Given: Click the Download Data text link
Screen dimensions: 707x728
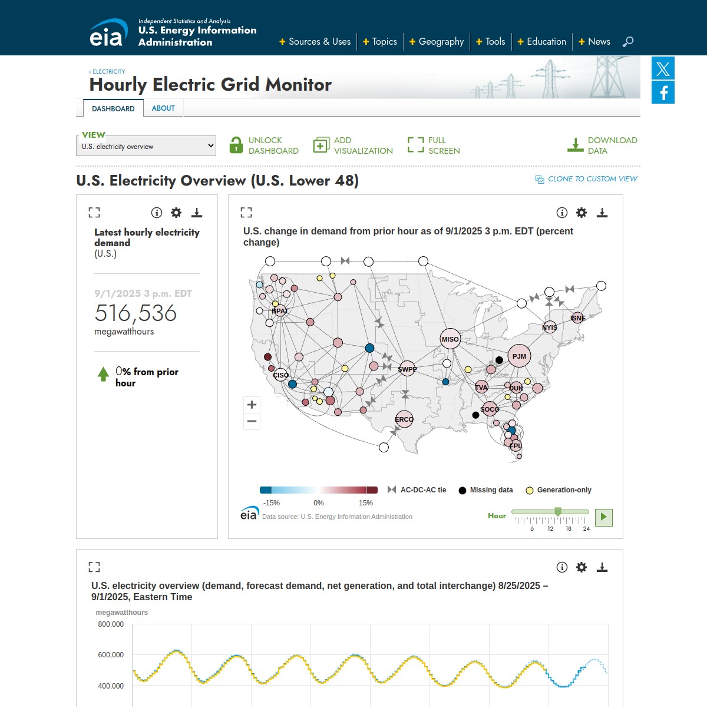Looking at the screenshot, I should (x=613, y=145).
